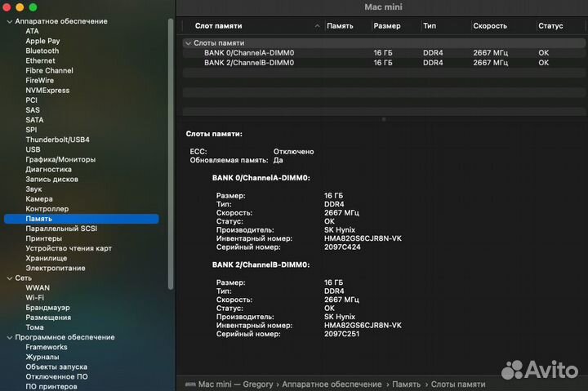Click the BANK 2/ChannelB-DIMM0 details heading
The image size is (588, 391).
[x=261, y=264]
